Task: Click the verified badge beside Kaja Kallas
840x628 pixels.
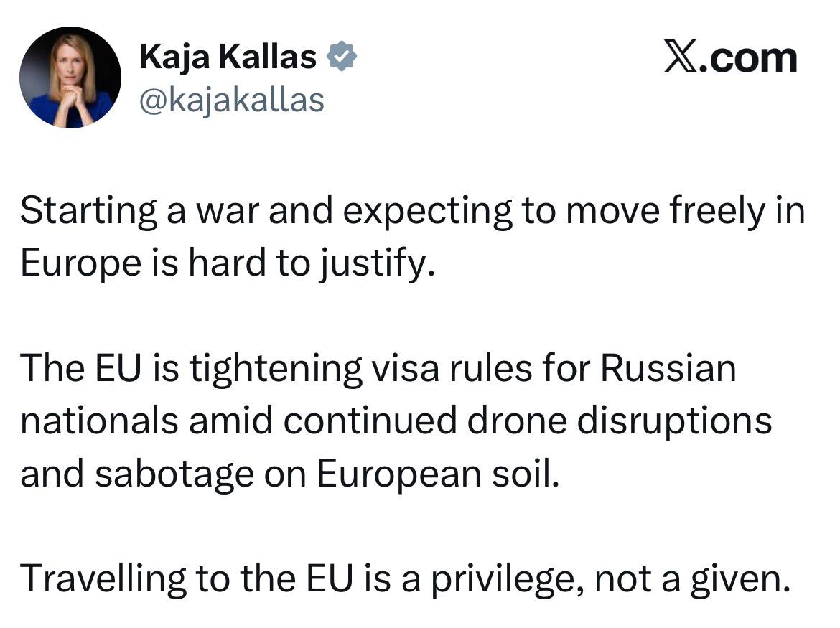Action: [x=342, y=57]
